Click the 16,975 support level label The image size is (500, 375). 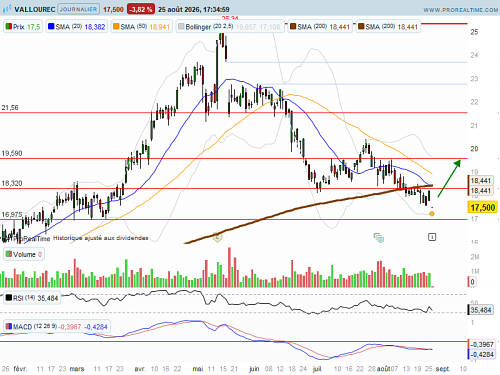tap(12, 214)
